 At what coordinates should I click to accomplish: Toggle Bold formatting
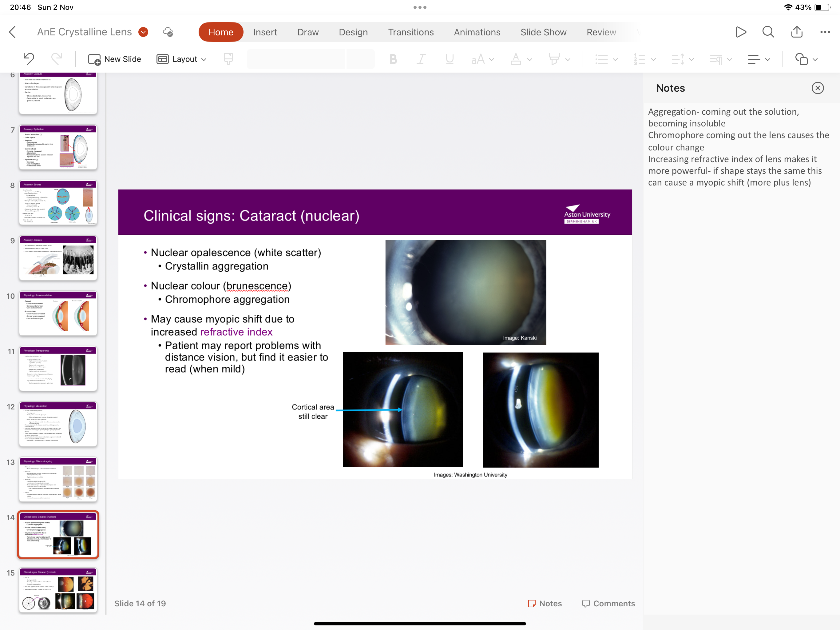tap(393, 59)
